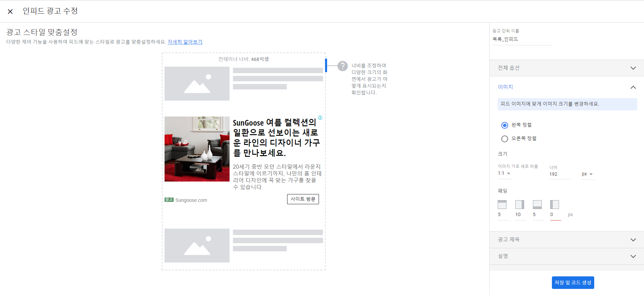
Task: Click the bottom placeholder feed image
Action: (x=197, y=246)
